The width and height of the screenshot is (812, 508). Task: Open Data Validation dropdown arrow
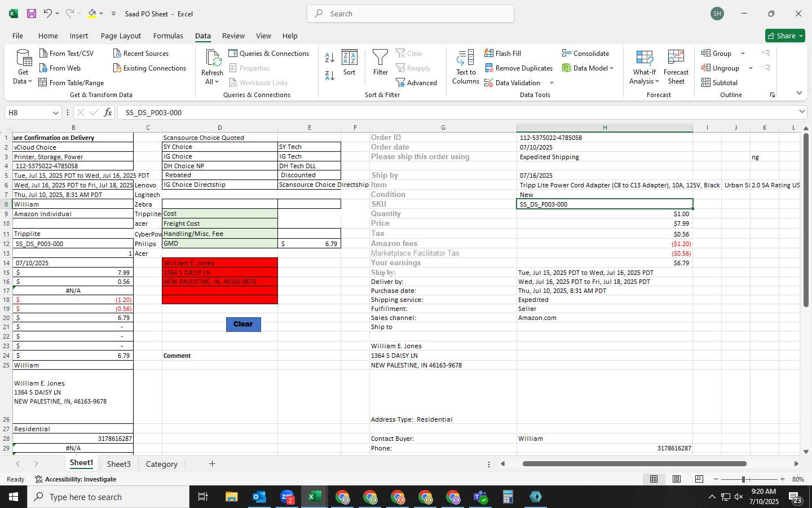click(551, 82)
